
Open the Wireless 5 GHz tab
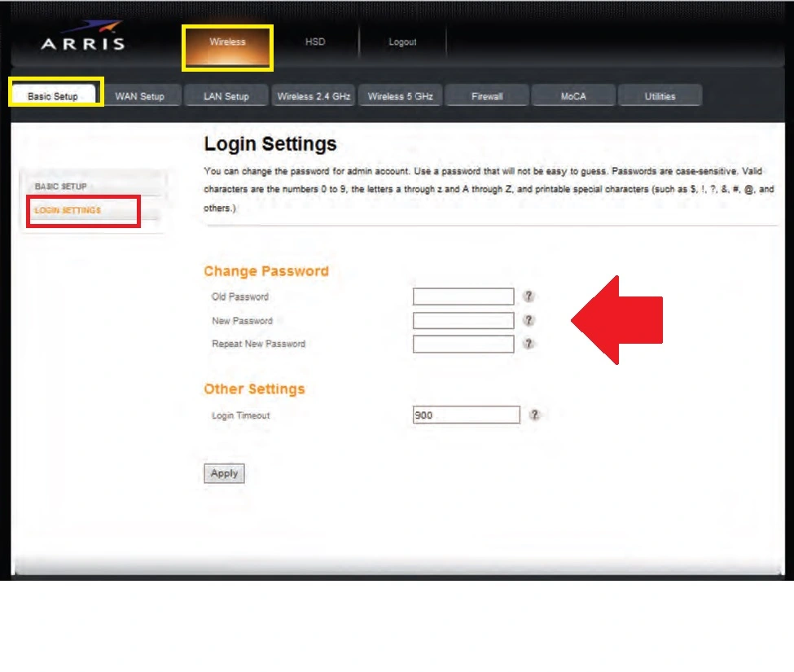[x=400, y=96]
